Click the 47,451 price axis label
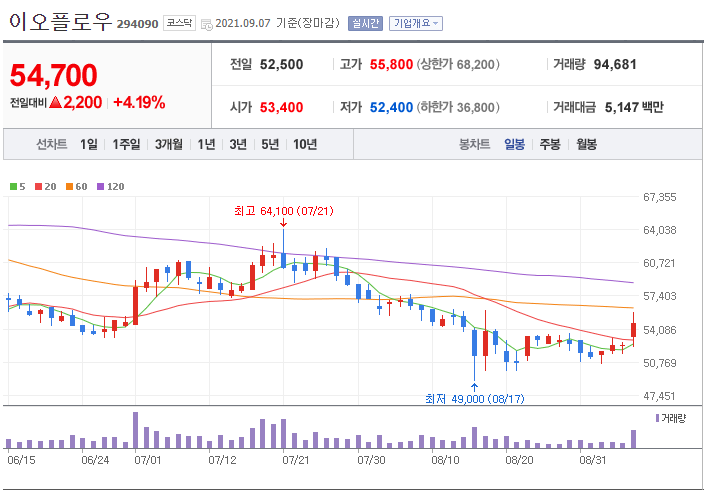Viewport: 704px width, 490px height. pos(660,396)
